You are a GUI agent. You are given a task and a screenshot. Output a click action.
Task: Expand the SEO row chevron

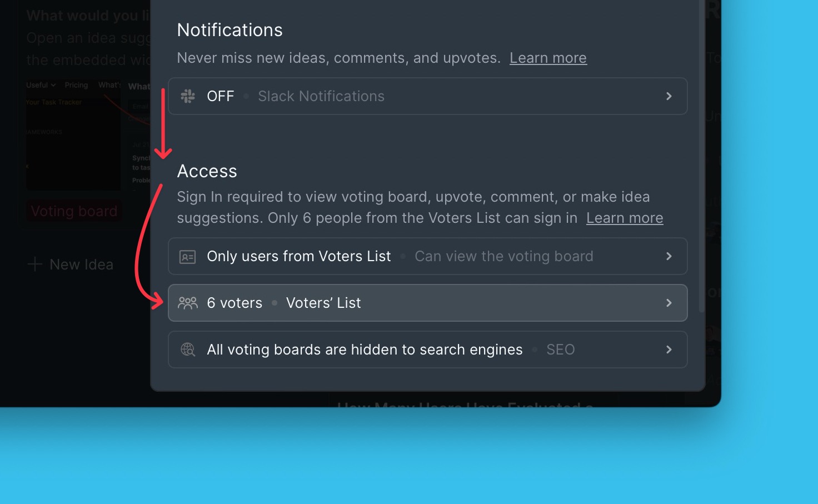click(669, 350)
